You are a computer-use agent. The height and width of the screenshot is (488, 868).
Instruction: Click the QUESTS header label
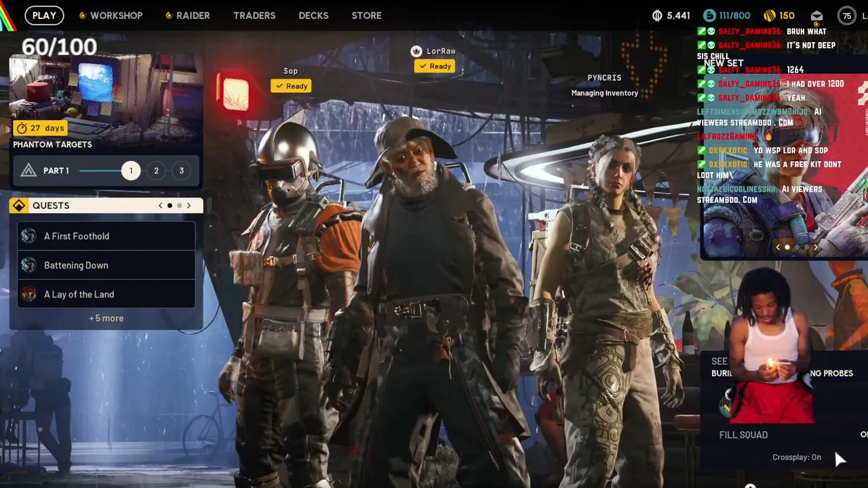(51, 205)
